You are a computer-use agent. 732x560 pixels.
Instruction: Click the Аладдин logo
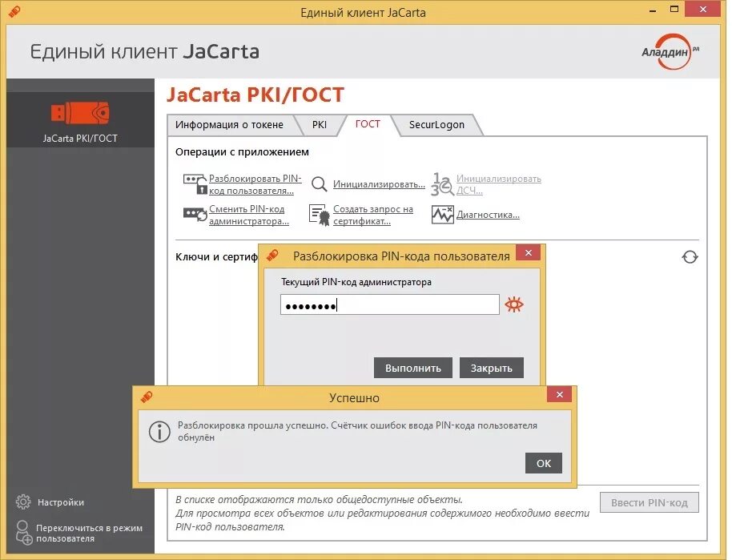pos(670,51)
